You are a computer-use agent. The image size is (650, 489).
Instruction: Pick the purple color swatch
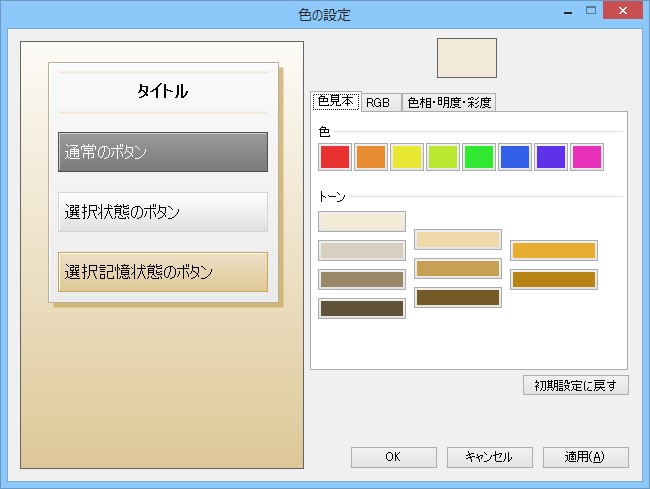[551, 157]
